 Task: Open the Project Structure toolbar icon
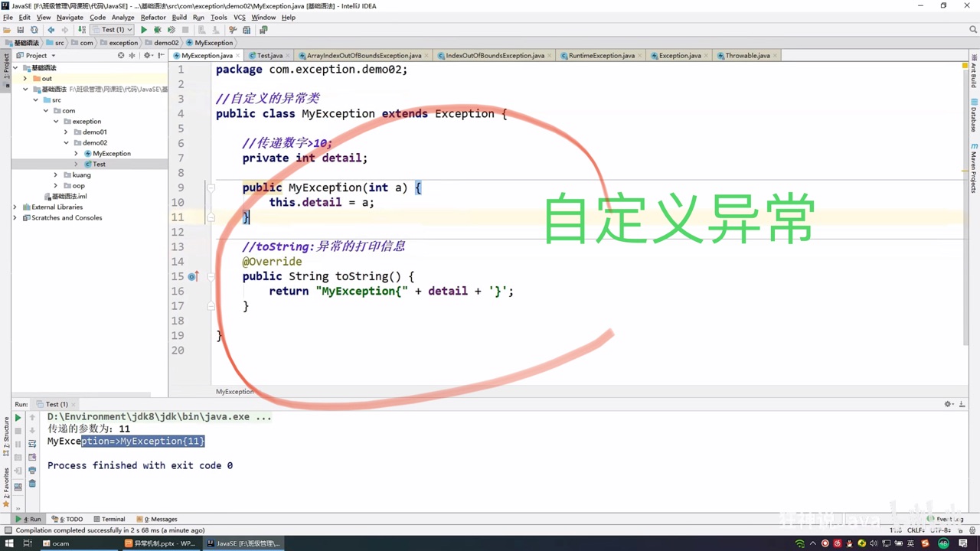247,30
